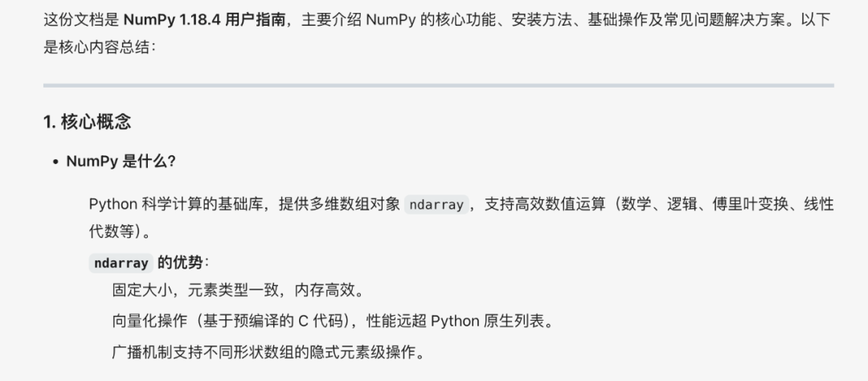
Task: Click the line starting with "向量化操作"
Action: click(333, 322)
